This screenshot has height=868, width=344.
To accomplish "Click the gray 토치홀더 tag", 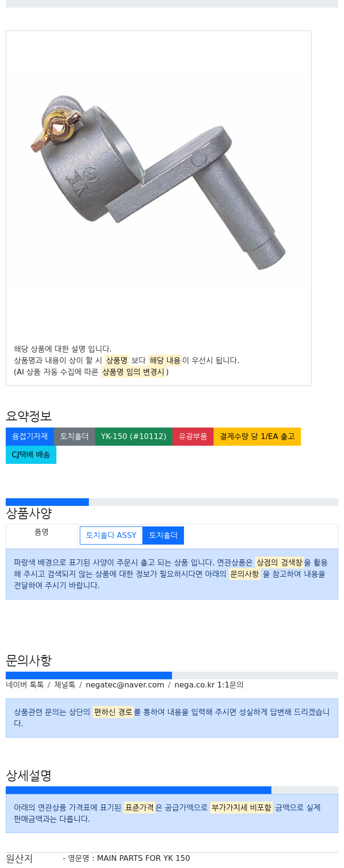I will coord(75,437).
